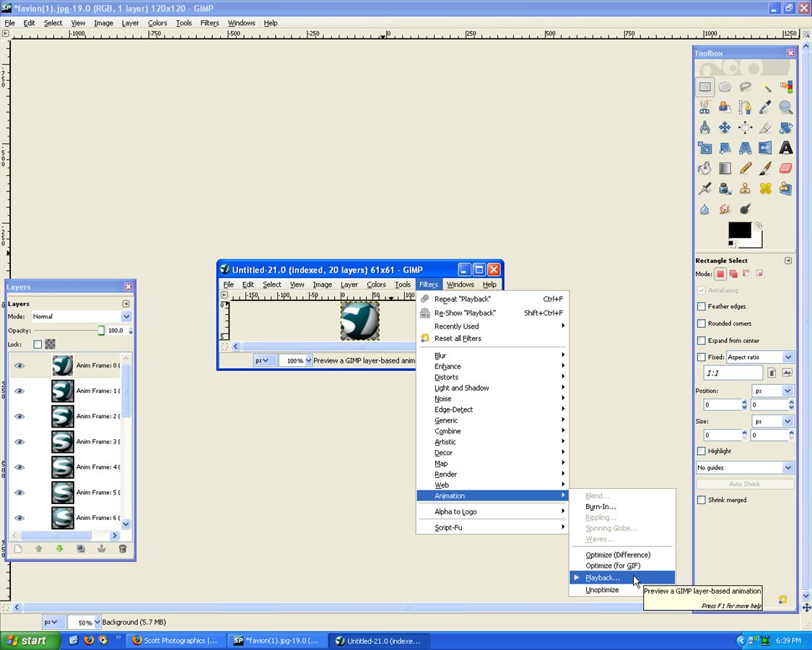
Task: Click Reset all Filters menu item
Action: [492, 339]
